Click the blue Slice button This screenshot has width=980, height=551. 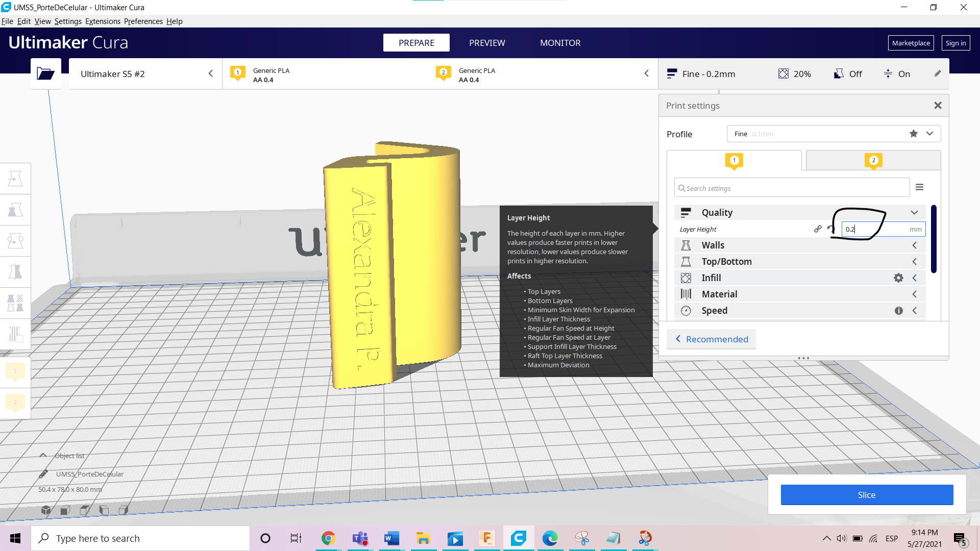pyautogui.click(x=866, y=495)
